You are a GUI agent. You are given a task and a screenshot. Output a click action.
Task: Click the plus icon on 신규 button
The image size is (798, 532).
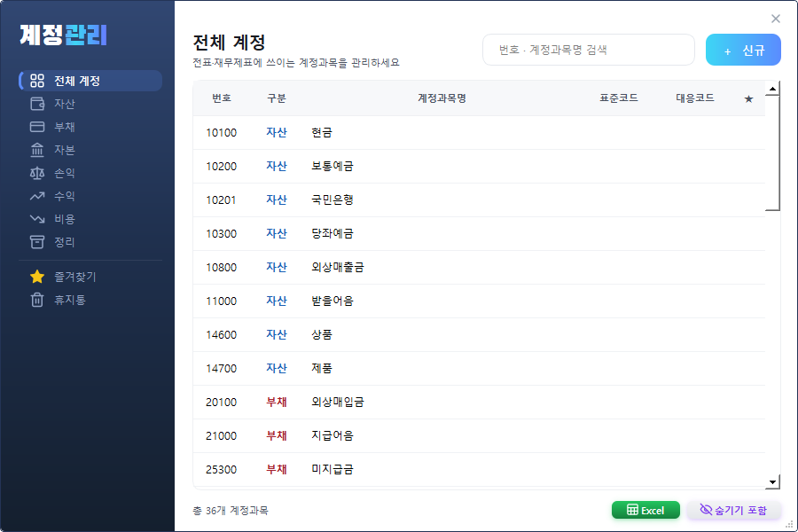coord(727,51)
